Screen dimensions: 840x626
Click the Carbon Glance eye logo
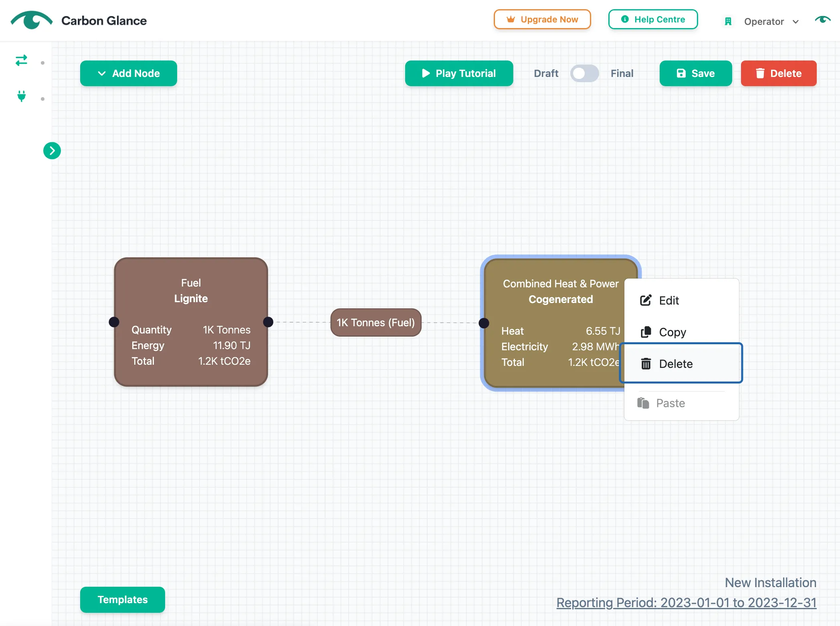point(32,20)
